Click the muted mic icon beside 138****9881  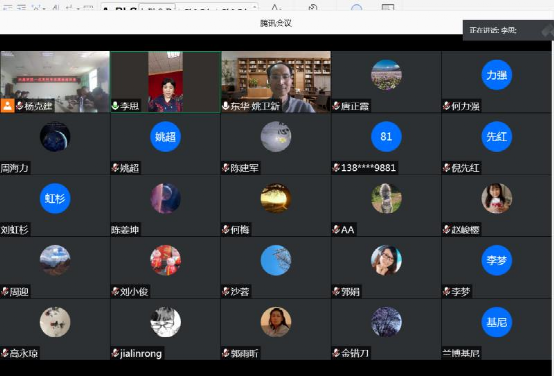coord(336,168)
